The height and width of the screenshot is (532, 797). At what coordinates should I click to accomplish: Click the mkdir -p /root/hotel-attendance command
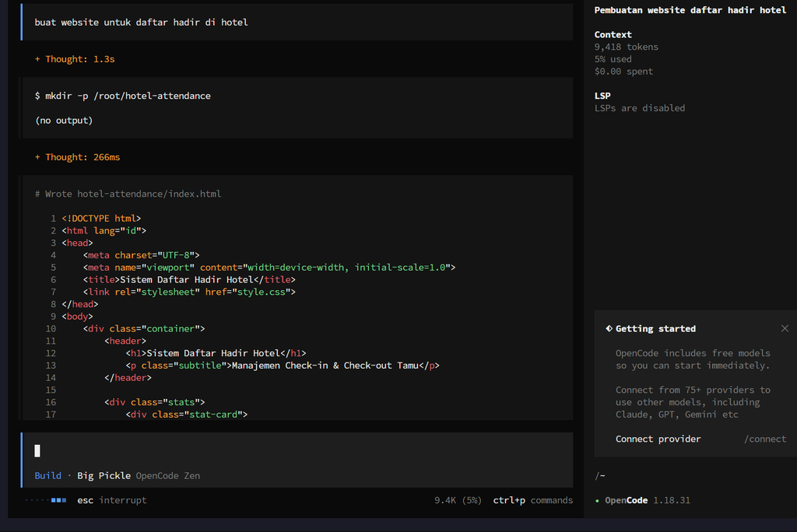(x=122, y=96)
